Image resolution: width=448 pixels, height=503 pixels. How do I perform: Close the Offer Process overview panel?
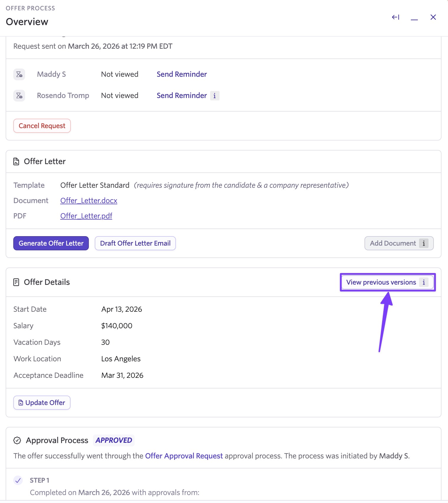click(x=433, y=17)
